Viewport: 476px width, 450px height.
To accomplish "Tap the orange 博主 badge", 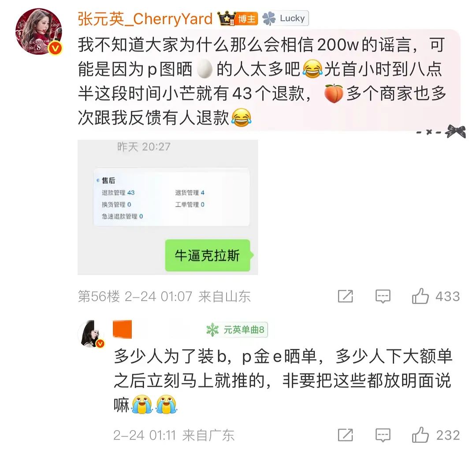I will (x=247, y=19).
